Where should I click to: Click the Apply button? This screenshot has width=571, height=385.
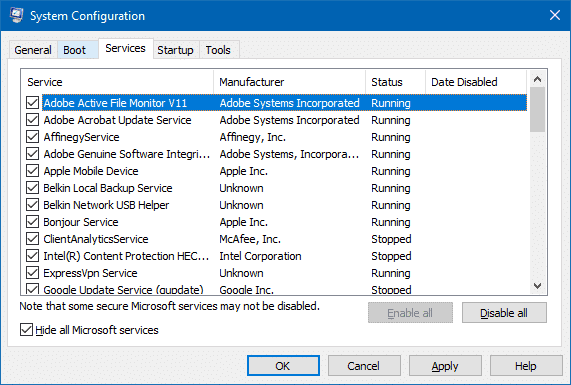445,366
